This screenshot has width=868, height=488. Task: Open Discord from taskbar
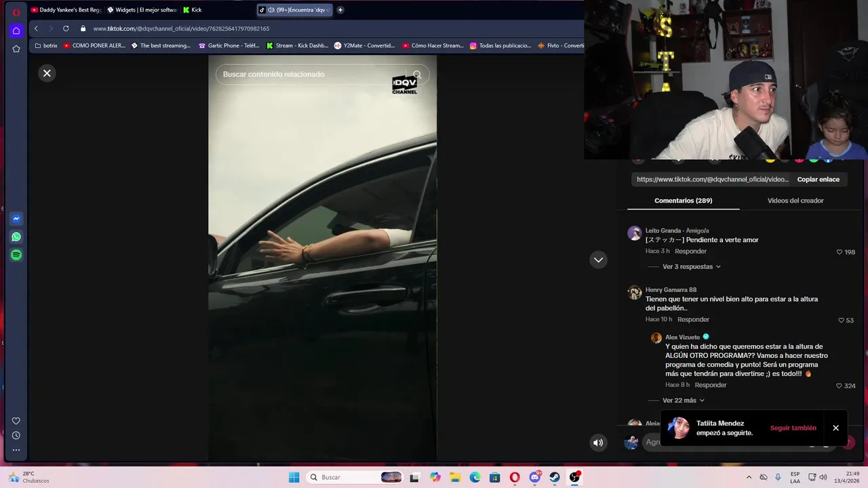(534, 477)
